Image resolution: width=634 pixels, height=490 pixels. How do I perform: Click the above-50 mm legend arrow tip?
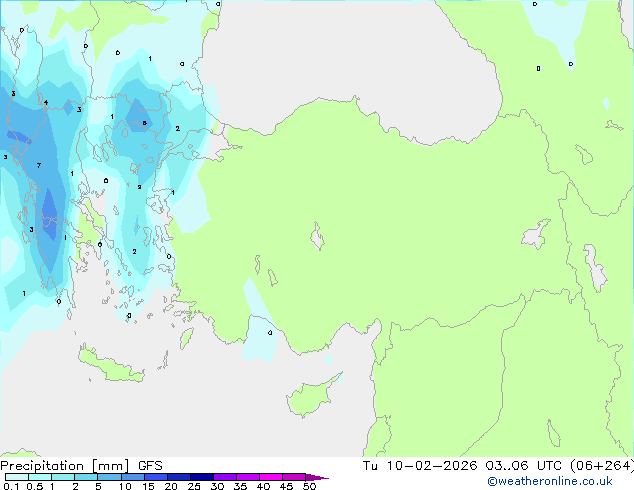[317, 477]
